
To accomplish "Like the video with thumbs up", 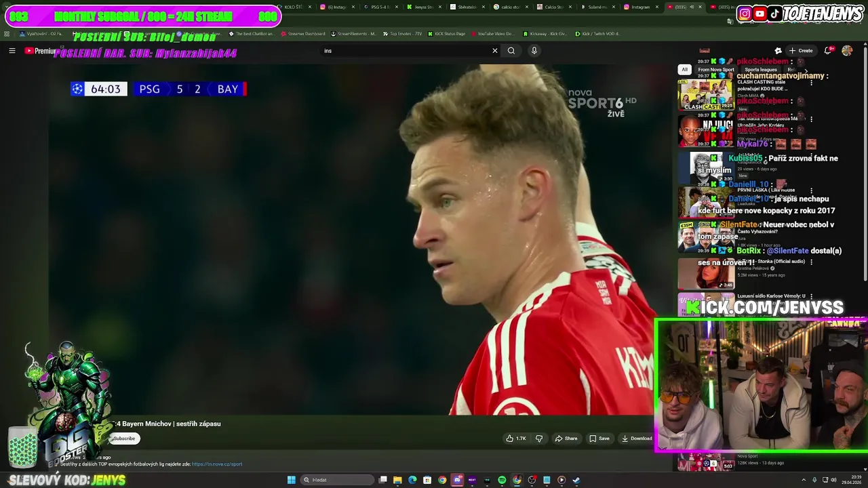I will (x=516, y=439).
